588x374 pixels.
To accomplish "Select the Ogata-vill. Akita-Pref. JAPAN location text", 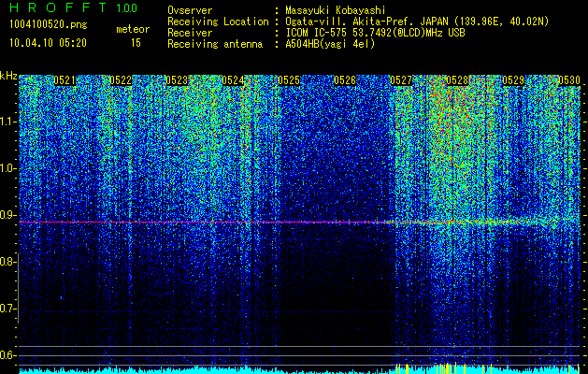I will pos(417,22).
